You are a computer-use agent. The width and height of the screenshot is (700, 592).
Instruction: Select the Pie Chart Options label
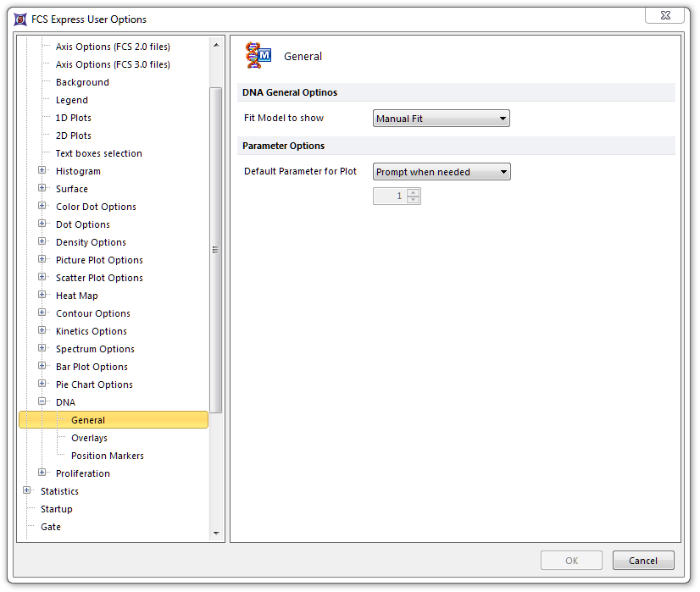(x=94, y=385)
